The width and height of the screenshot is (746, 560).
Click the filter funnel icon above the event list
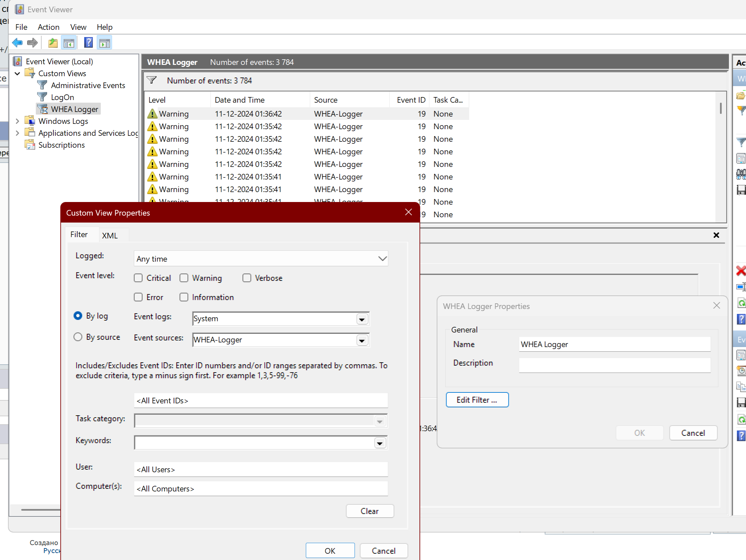152,80
